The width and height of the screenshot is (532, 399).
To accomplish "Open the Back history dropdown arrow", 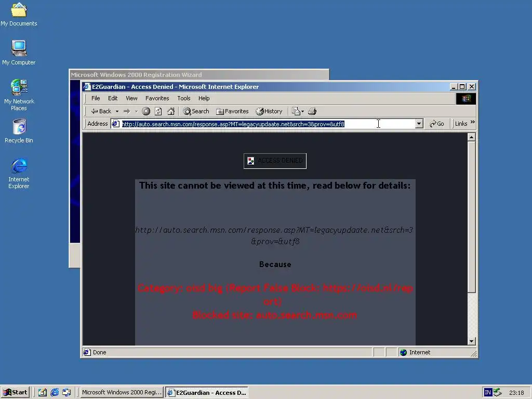I will (x=117, y=111).
